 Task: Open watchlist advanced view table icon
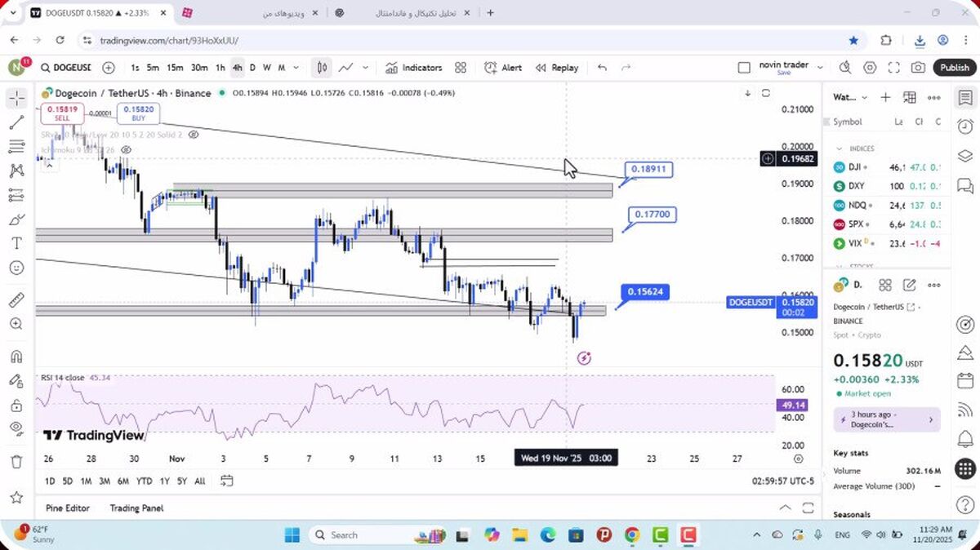point(910,97)
